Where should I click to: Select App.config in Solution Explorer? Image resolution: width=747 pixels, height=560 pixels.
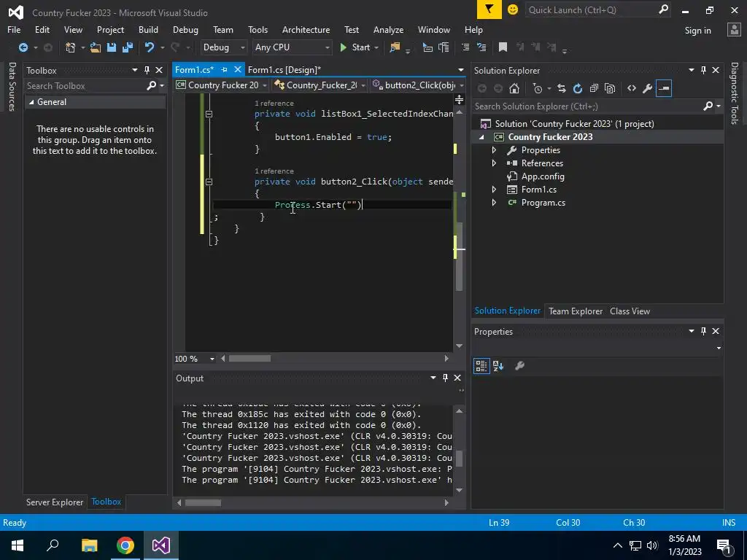tap(543, 176)
